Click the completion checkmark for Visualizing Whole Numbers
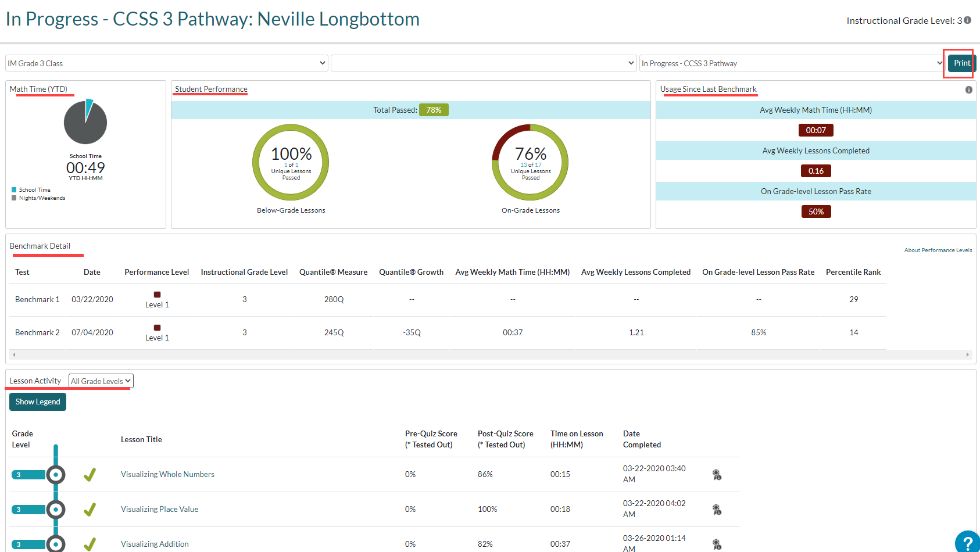Image resolution: width=980 pixels, height=552 pixels. pyautogui.click(x=90, y=474)
